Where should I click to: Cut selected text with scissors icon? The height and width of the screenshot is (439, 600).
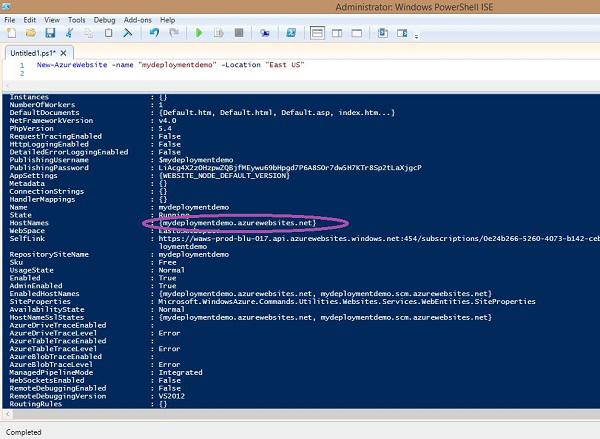69,33
